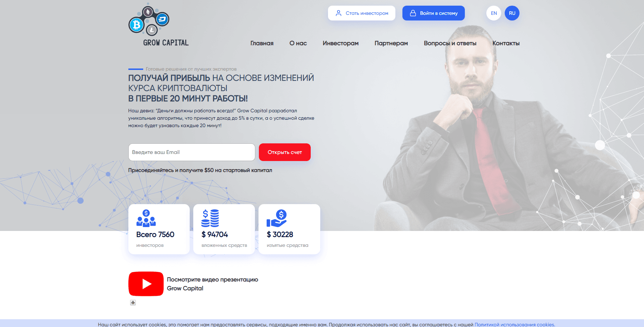644x327 pixels.
Task: Click the hand holding dollar icon
Action: 277,218
